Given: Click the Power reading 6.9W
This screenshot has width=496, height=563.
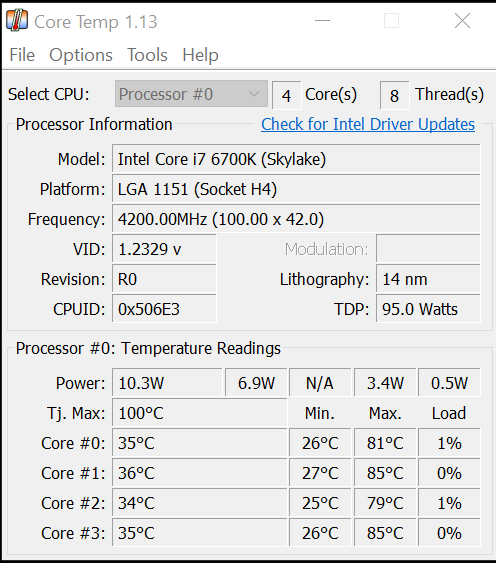Looking at the screenshot, I should [256, 383].
